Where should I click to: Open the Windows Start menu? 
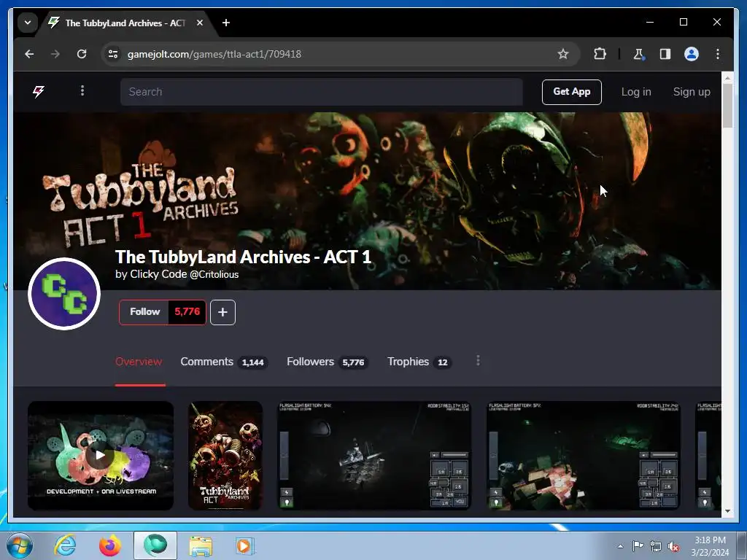coord(19,545)
